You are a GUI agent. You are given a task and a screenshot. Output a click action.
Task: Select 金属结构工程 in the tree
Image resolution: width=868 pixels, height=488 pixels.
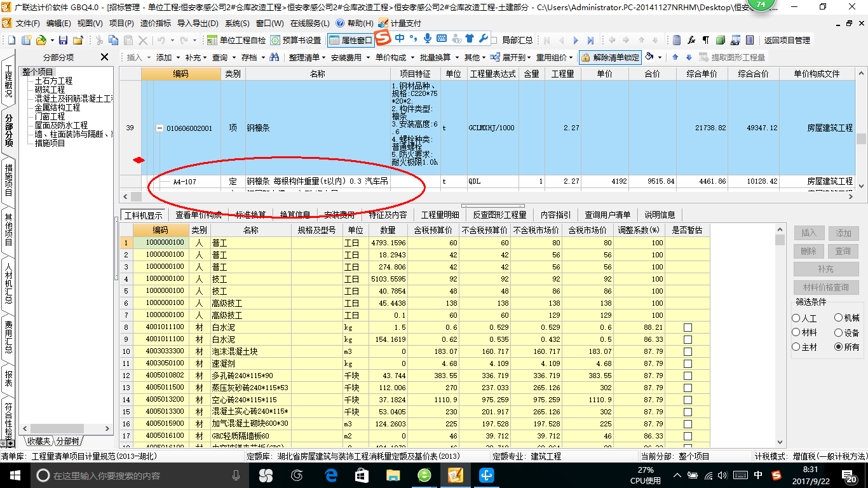(57, 107)
